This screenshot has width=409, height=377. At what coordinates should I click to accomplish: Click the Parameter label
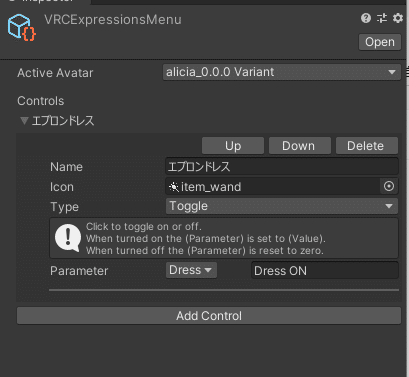coord(79,271)
